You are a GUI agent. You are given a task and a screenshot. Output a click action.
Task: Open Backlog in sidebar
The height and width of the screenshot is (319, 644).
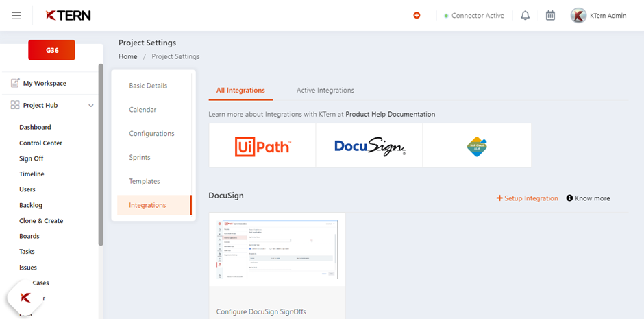(x=31, y=205)
